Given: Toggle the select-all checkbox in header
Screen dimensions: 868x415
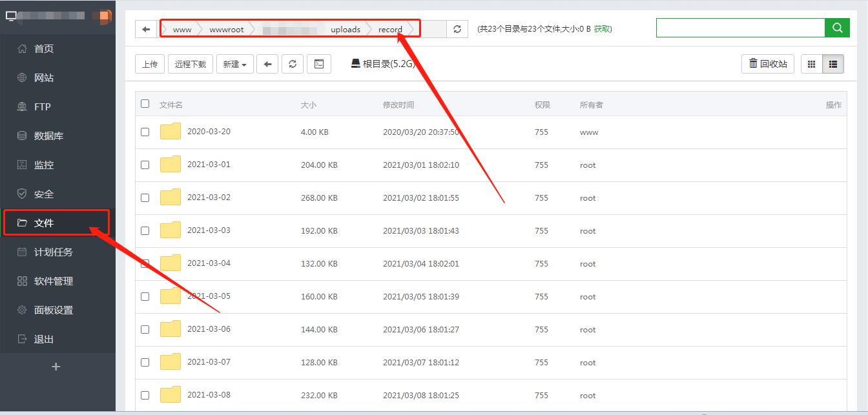Looking at the screenshot, I should (145, 104).
